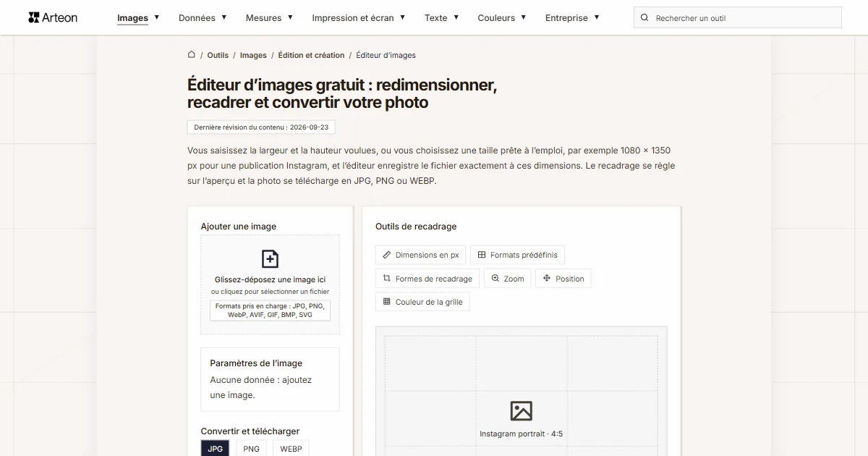Viewport: 868px width, 456px height.
Task: Expand the Entreprise menu arrow
Action: (597, 17)
